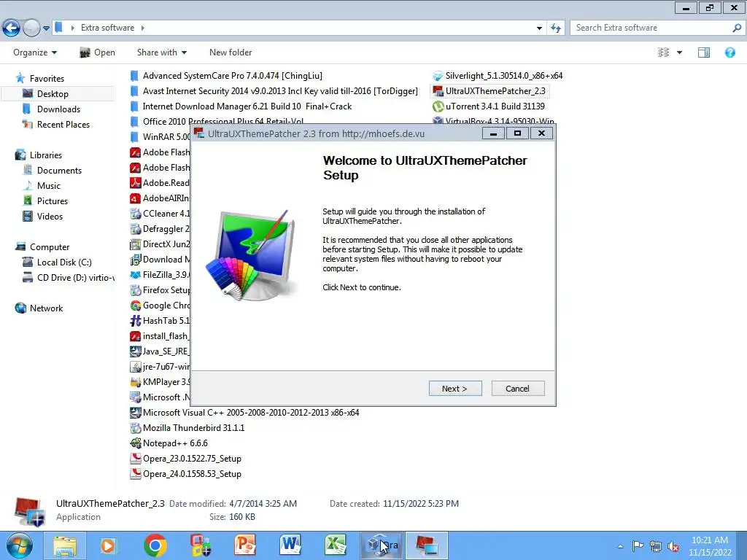The width and height of the screenshot is (747, 560).
Task: Open Excel from the taskbar
Action: click(x=336, y=545)
